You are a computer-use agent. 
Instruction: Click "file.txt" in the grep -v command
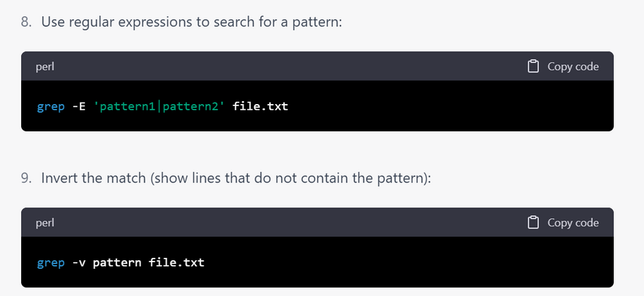tap(176, 262)
